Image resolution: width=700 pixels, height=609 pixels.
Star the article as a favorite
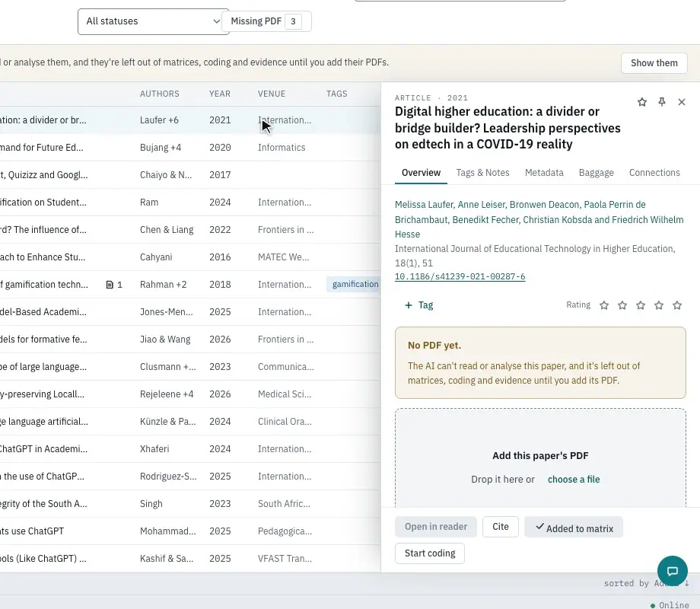642,102
